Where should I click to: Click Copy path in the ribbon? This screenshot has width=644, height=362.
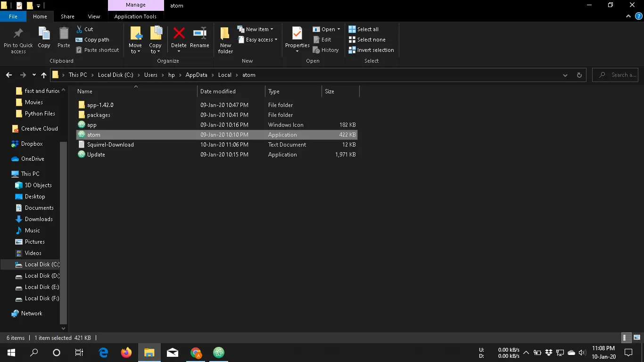pos(93,40)
